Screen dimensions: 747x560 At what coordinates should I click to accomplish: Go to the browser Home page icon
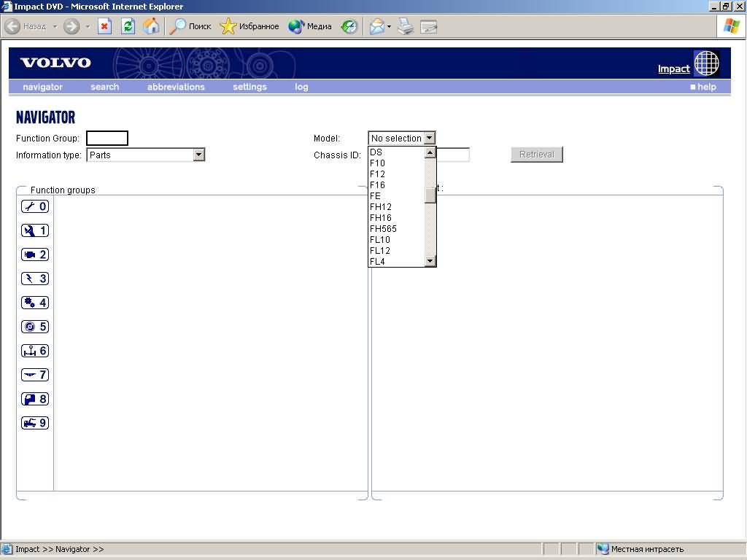[x=151, y=26]
